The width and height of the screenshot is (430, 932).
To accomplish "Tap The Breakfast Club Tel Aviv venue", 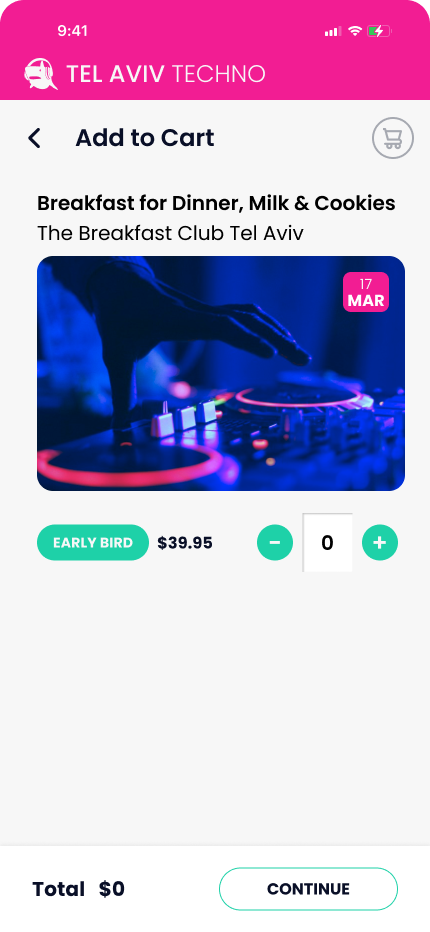I will [170, 233].
